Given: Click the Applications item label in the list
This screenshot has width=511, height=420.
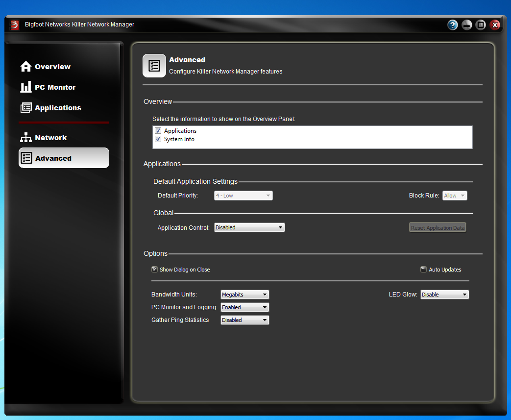Looking at the screenshot, I should 180,131.
